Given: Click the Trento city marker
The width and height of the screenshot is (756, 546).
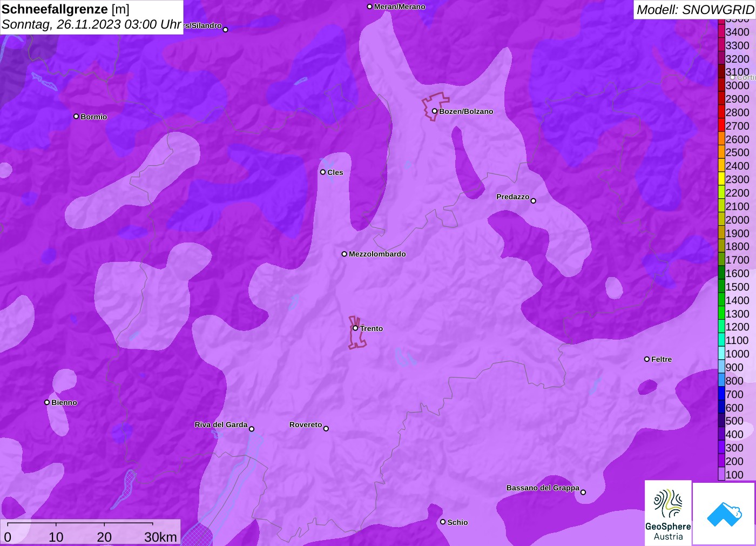Looking at the screenshot, I should 355,328.
